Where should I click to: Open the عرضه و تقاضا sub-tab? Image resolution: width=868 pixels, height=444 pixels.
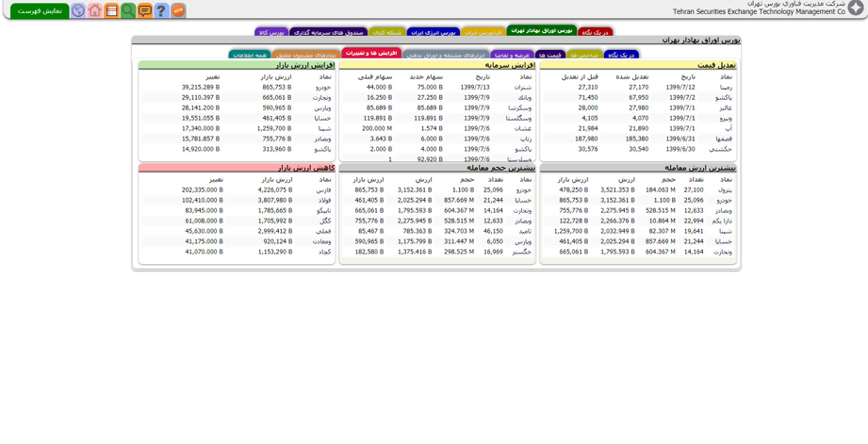[x=512, y=56]
